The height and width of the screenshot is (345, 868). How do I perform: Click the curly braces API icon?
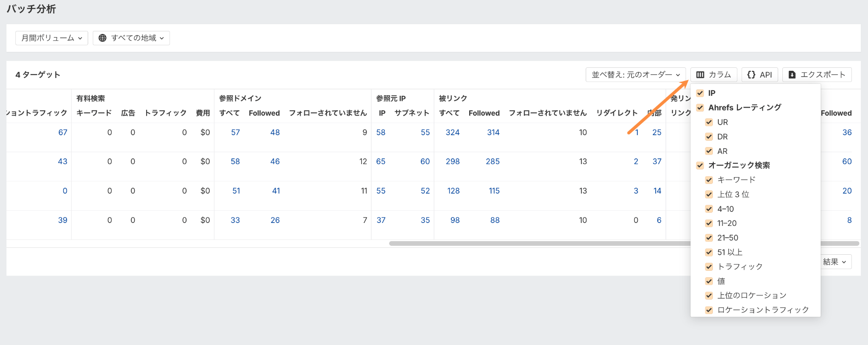click(751, 75)
